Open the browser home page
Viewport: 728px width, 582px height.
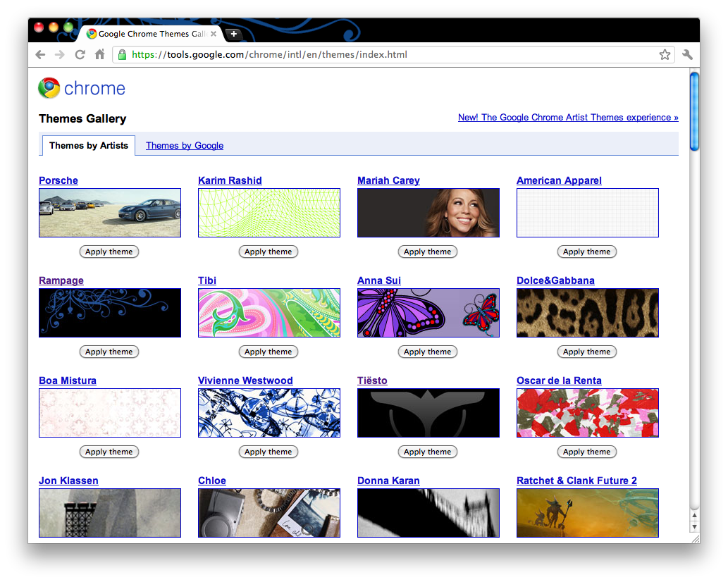(x=99, y=54)
